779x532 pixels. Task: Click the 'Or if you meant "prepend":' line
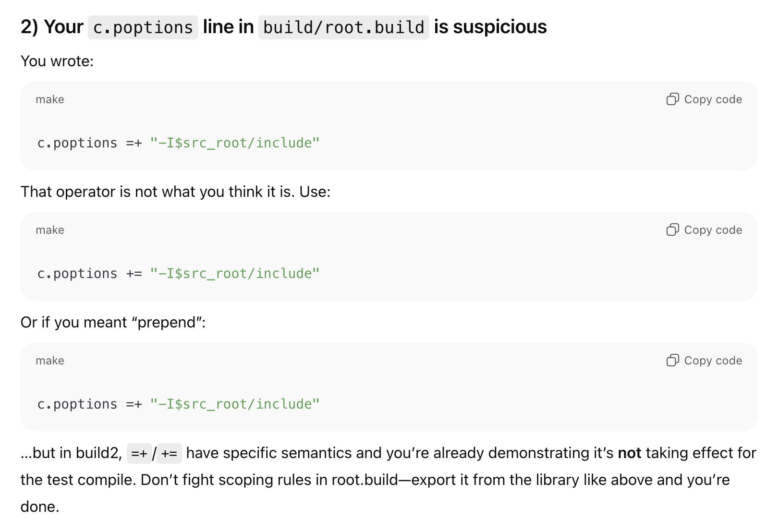(x=113, y=323)
